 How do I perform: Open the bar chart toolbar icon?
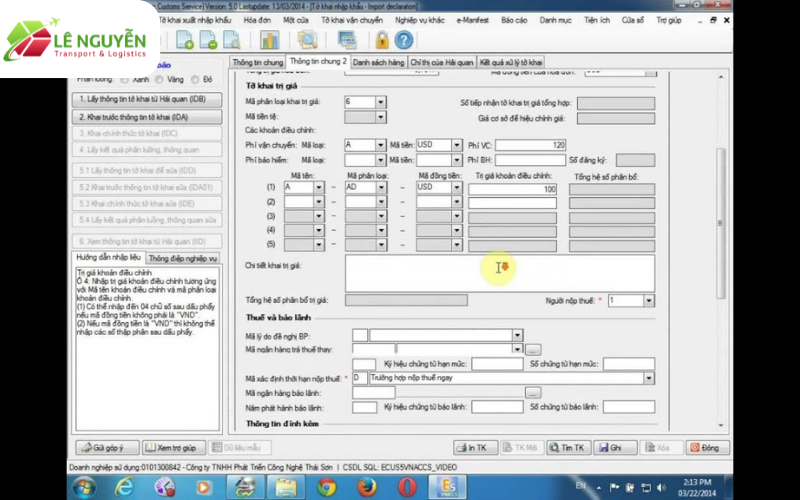pos(269,39)
